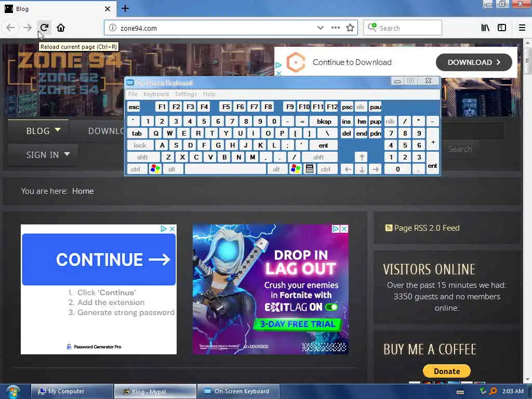
Task: Click the left arrow key on keyboard
Action: pyautogui.click(x=348, y=169)
